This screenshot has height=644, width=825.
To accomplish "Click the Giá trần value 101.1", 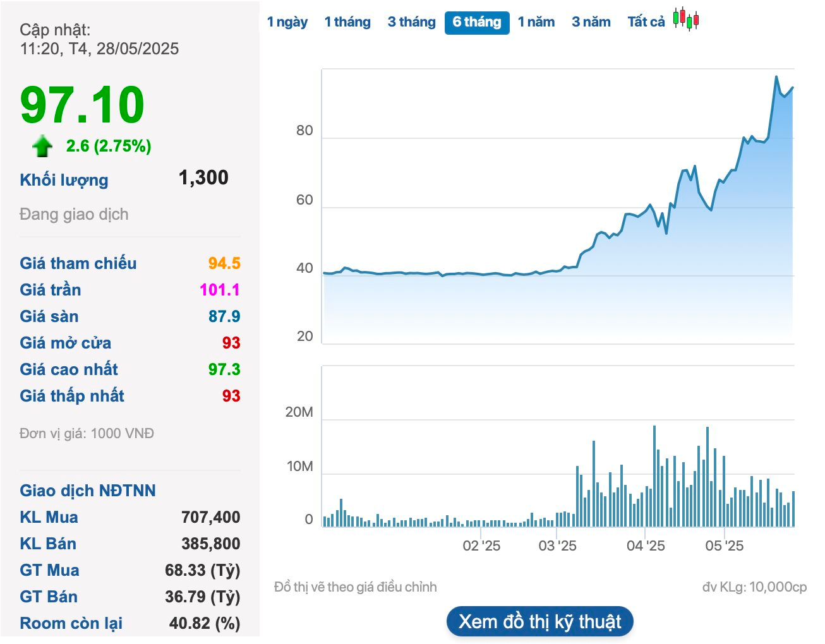I will 219,290.
